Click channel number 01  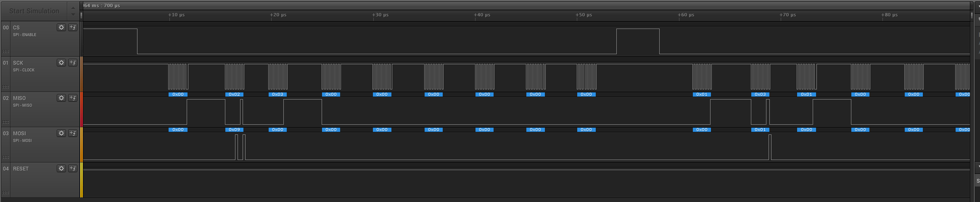coord(6,63)
